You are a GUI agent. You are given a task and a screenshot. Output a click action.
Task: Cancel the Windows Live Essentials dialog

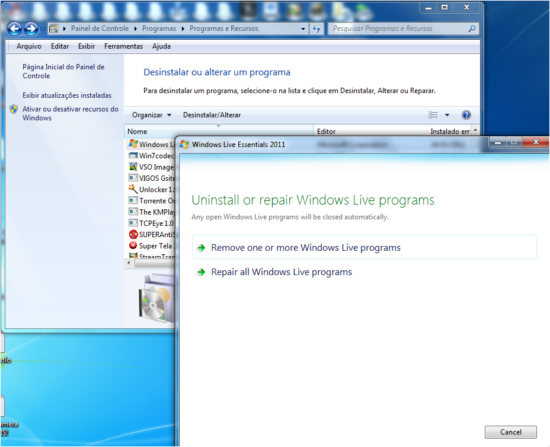510,432
